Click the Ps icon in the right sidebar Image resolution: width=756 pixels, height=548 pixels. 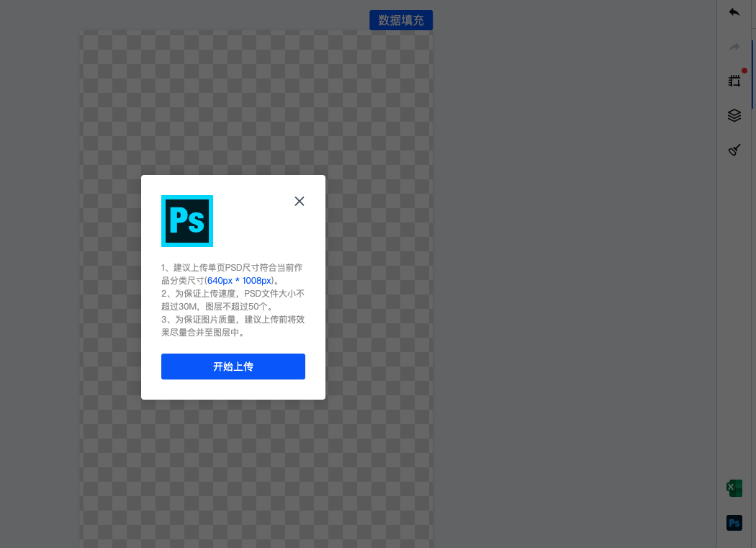point(734,523)
